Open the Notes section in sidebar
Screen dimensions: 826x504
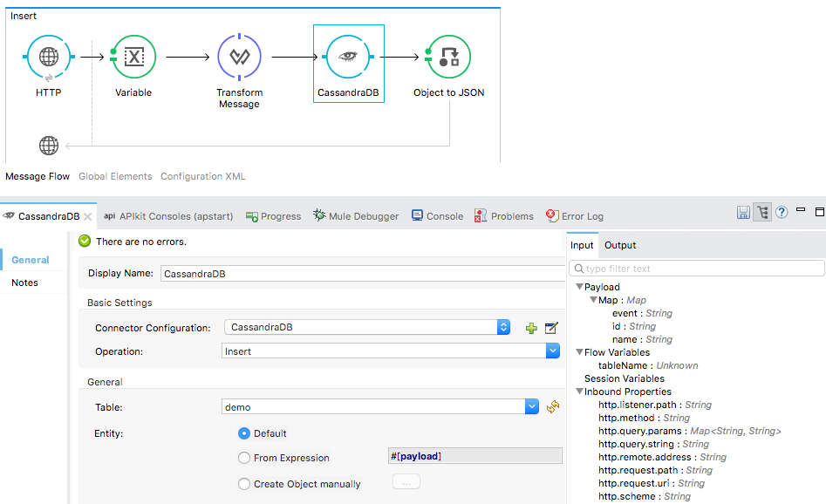[x=24, y=283]
